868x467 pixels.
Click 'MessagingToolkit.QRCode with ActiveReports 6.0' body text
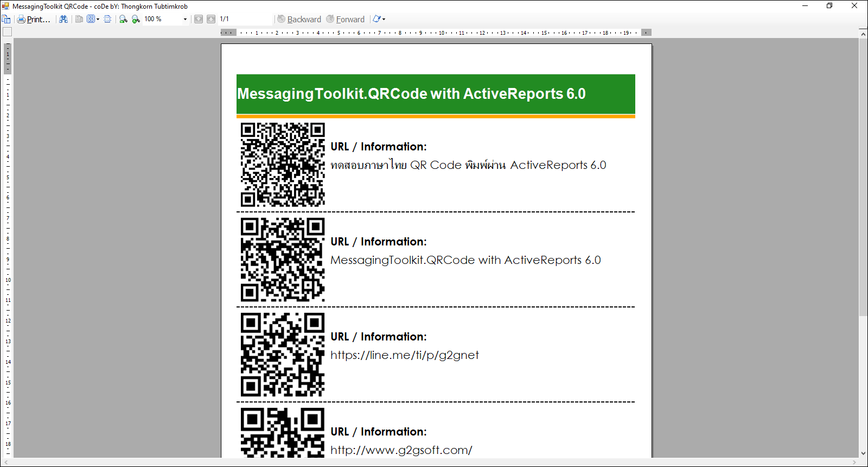[x=465, y=260]
